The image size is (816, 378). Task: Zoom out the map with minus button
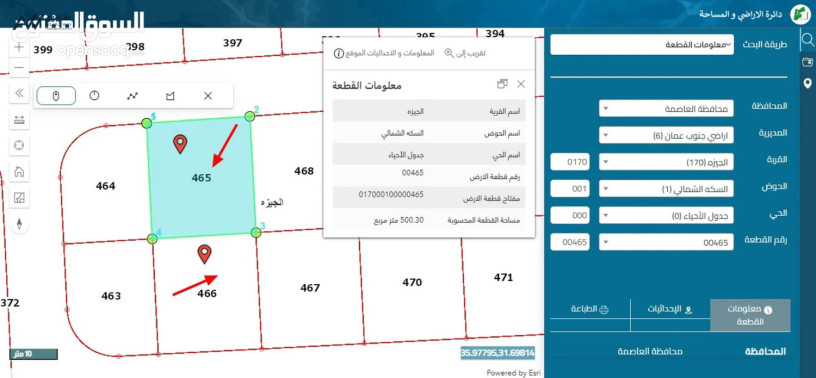19,68
